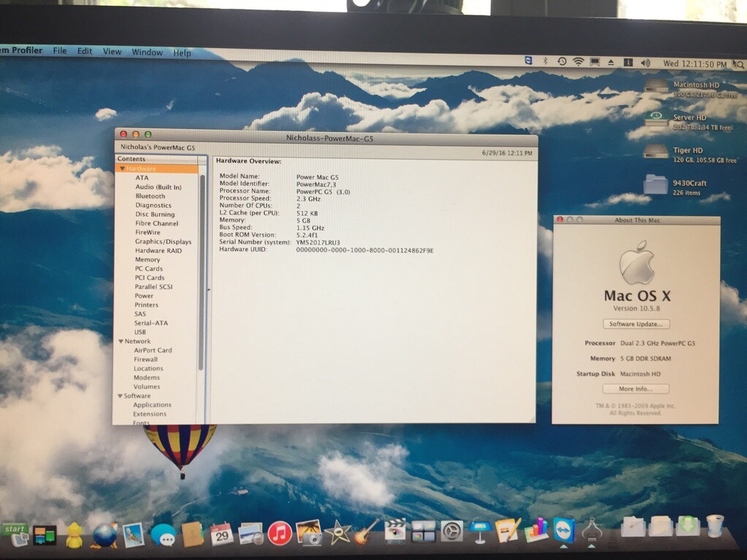
Task: Click Version 10.5.8 text in About This Mac
Action: click(x=636, y=308)
